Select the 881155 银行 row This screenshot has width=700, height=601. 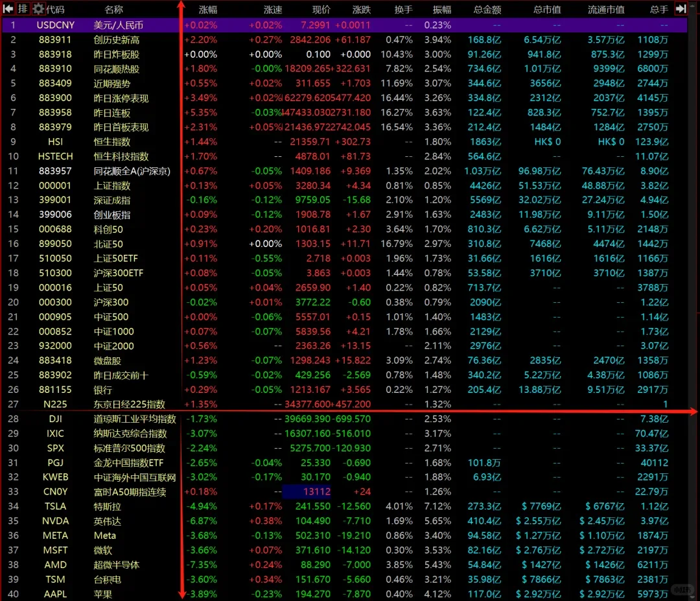click(x=345, y=390)
